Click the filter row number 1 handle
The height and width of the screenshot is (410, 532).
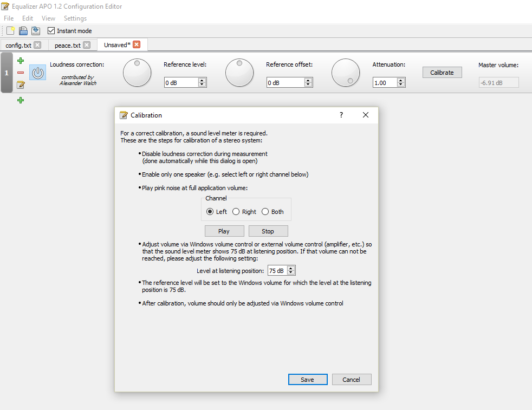coord(7,73)
